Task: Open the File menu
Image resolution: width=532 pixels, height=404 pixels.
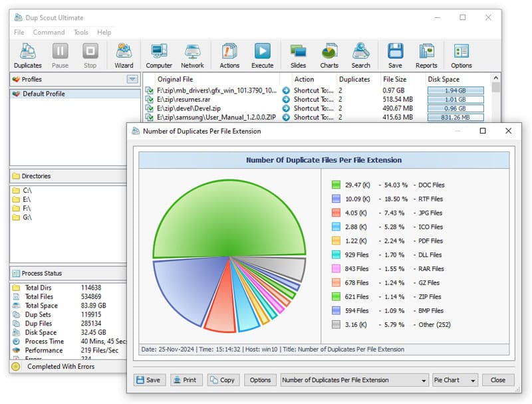Action: tap(19, 32)
